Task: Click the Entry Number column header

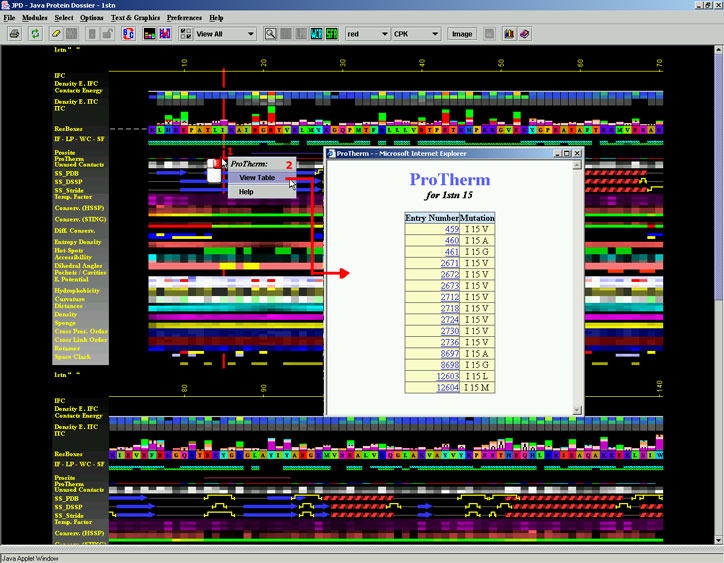Action: click(x=432, y=218)
